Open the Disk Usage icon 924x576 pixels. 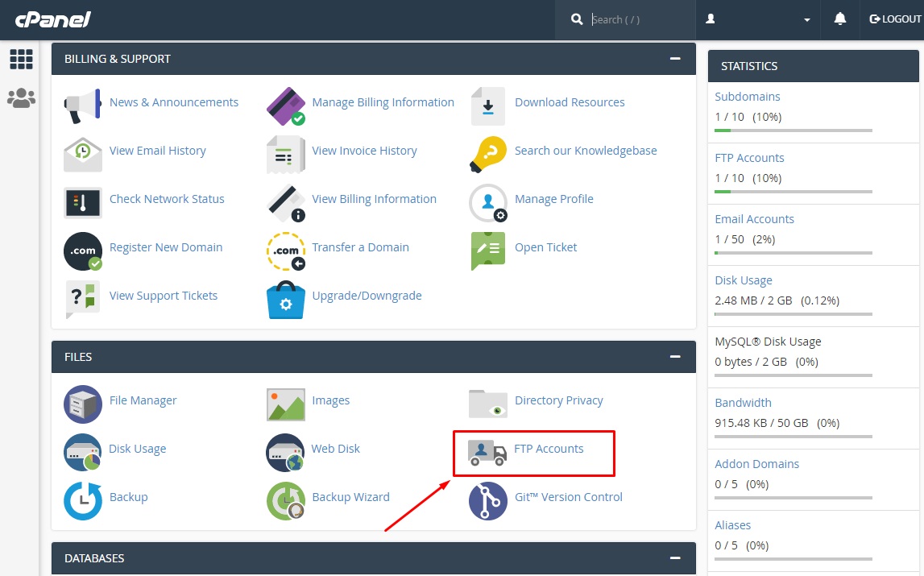click(82, 449)
